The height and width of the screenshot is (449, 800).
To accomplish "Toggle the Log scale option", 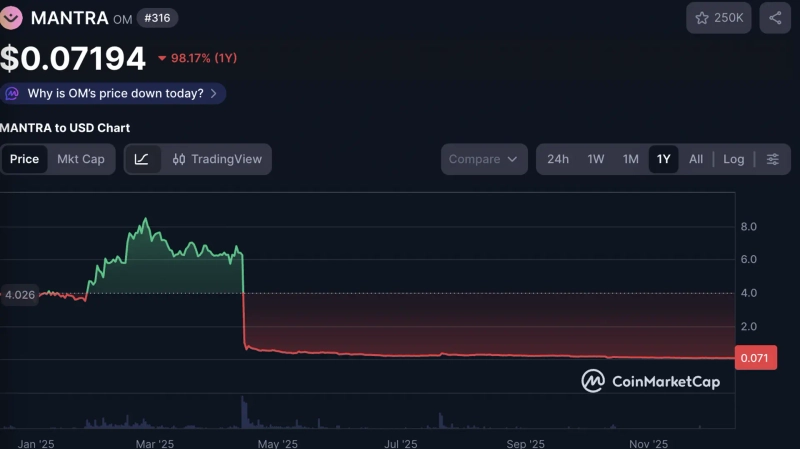I will pos(733,159).
